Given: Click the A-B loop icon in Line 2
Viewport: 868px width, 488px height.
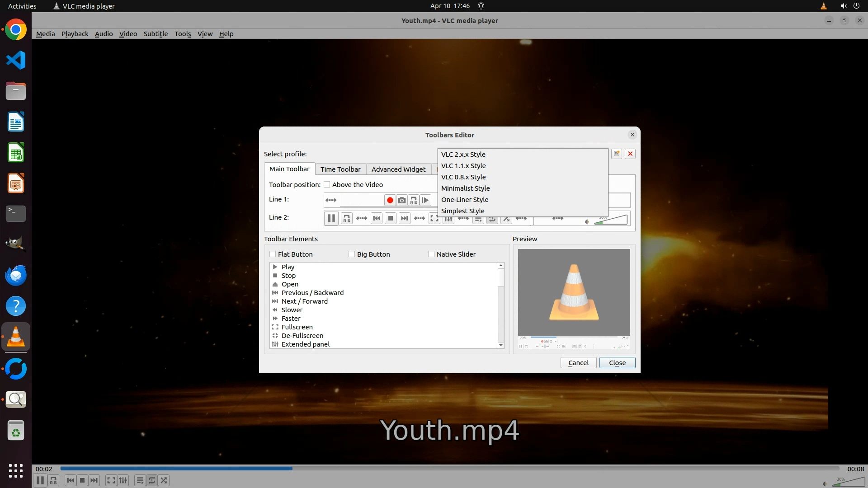Looking at the screenshot, I should (x=347, y=219).
